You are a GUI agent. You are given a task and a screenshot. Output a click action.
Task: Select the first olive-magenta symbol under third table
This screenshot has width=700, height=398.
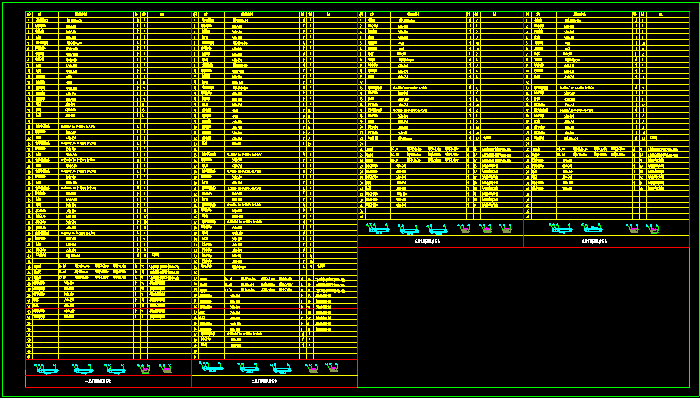pos(464,228)
